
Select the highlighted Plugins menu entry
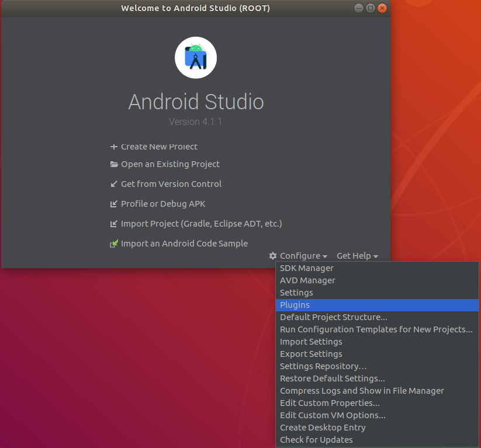(x=378, y=305)
